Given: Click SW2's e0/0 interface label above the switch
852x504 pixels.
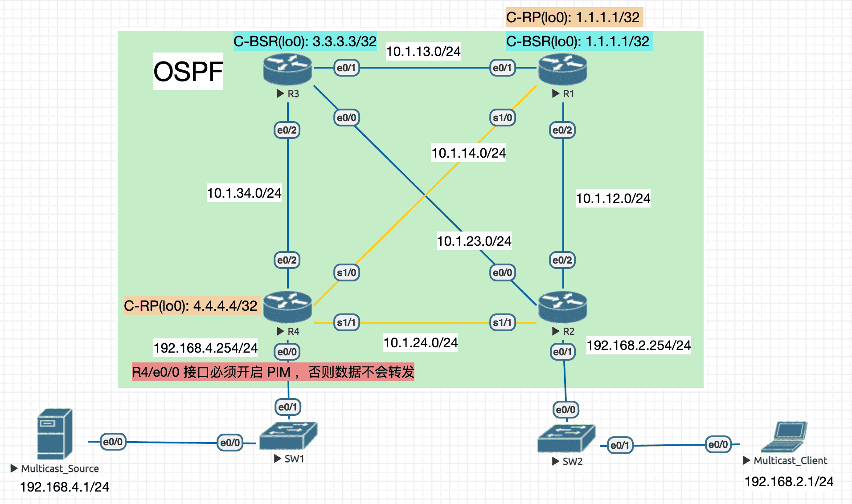Looking at the screenshot, I should tap(565, 410).
